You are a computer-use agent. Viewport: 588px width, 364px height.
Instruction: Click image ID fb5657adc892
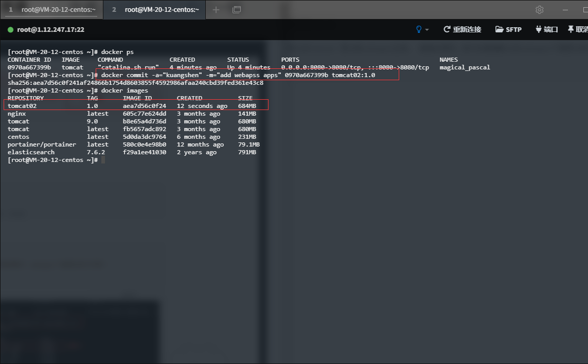point(145,129)
